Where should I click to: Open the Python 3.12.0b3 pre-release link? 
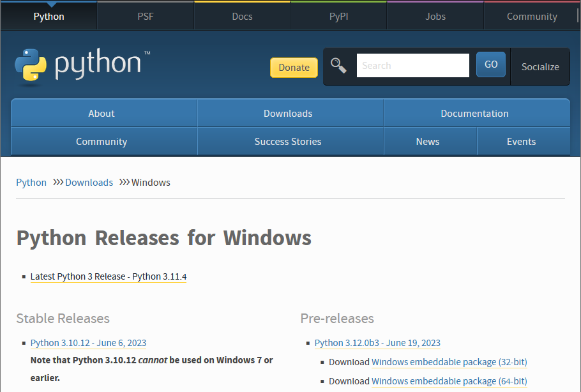point(377,343)
